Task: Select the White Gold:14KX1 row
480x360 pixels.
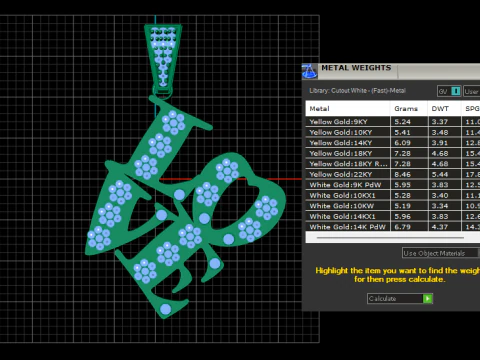Action: (x=393, y=216)
